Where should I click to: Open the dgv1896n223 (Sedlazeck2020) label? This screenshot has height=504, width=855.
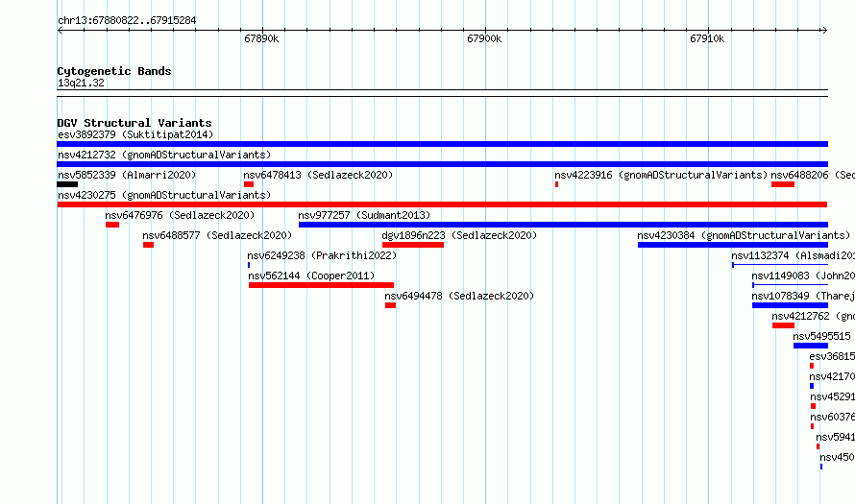[459, 235]
